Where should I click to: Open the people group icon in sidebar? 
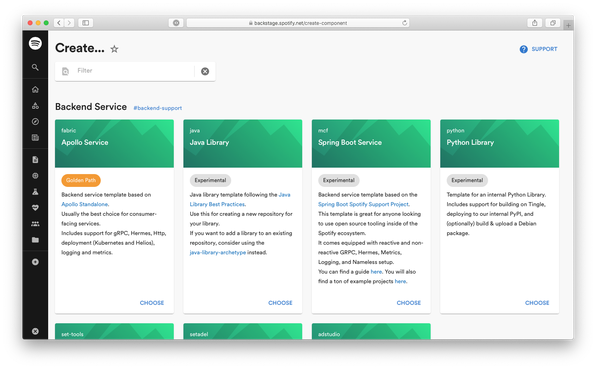pos(35,224)
